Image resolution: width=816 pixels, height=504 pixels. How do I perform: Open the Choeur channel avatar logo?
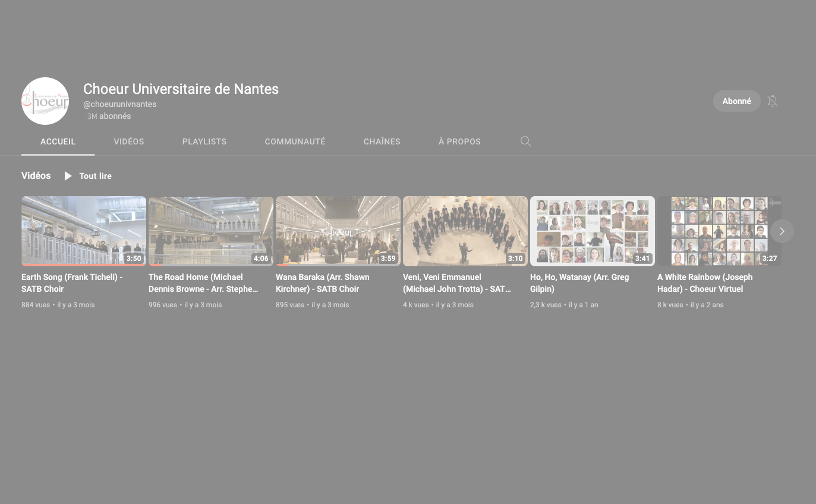[x=45, y=101]
